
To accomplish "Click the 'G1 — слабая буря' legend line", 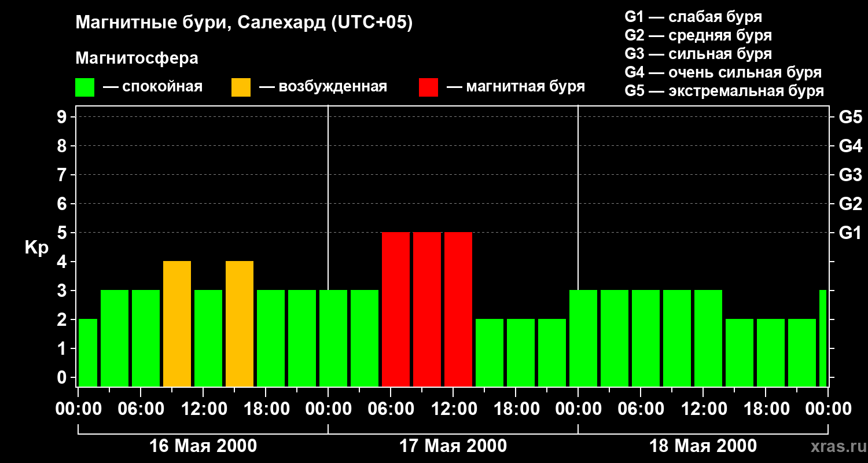I will click(x=693, y=16).
